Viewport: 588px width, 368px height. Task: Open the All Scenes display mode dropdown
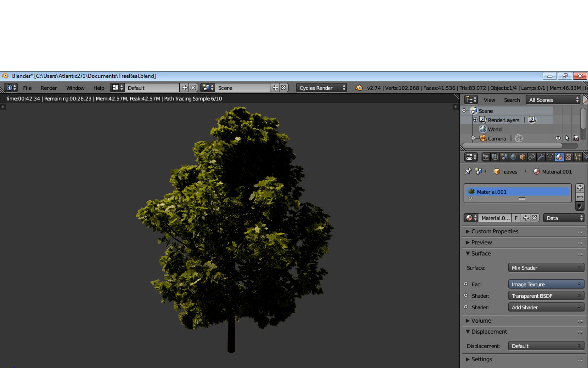[x=553, y=100]
